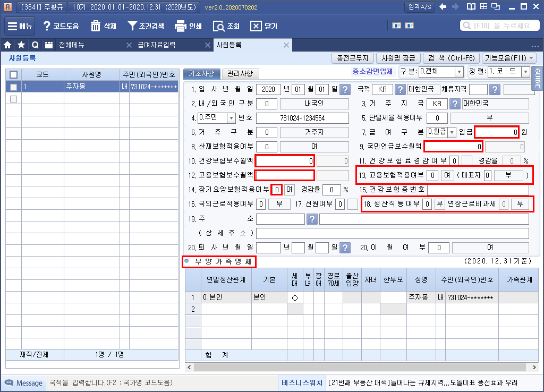Select employee row 주자몽 in list
Image resolution: width=544 pixels, height=392 pixels.
click(92, 87)
